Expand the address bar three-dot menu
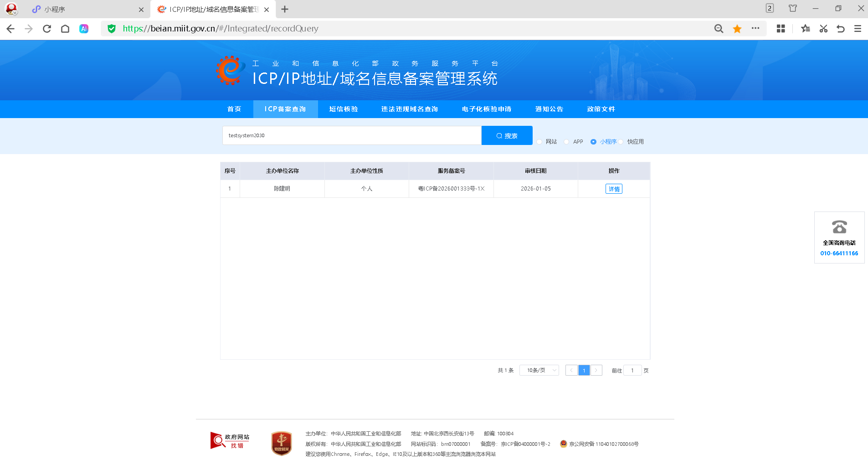Image resolution: width=868 pixels, height=465 pixels. coord(755,28)
